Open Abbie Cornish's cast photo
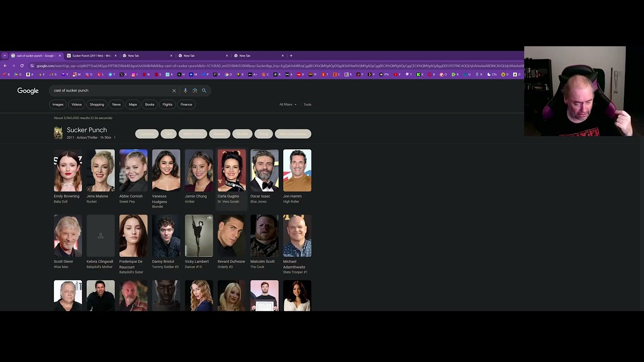Viewport: 644px width, 362px height. [x=133, y=170]
